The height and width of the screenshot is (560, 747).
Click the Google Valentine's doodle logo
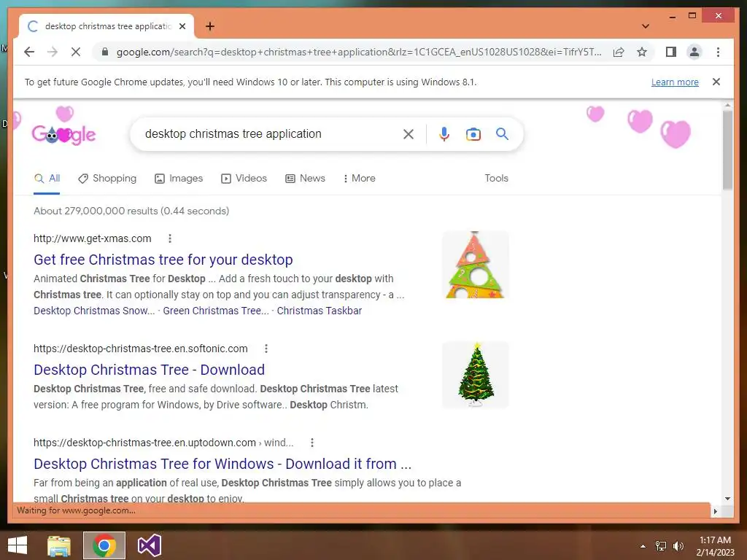coord(63,134)
